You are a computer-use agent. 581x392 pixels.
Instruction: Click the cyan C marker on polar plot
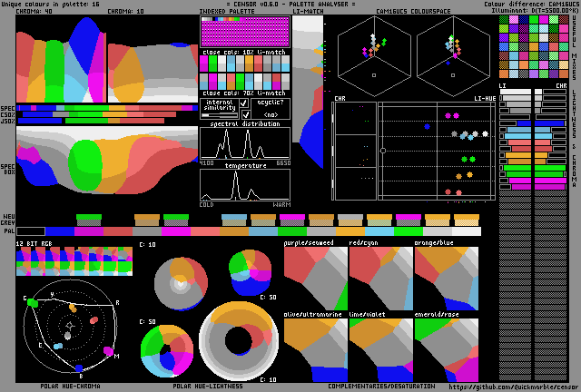click(x=58, y=346)
